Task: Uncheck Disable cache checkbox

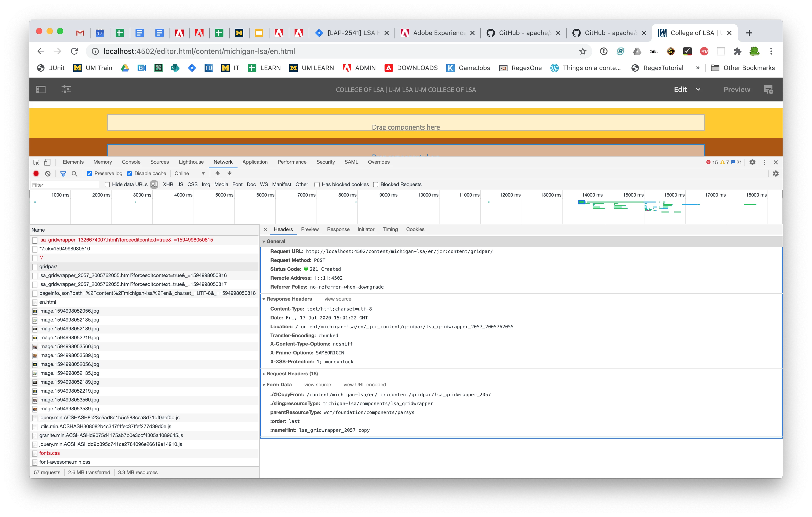Action: (x=129, y=174)
